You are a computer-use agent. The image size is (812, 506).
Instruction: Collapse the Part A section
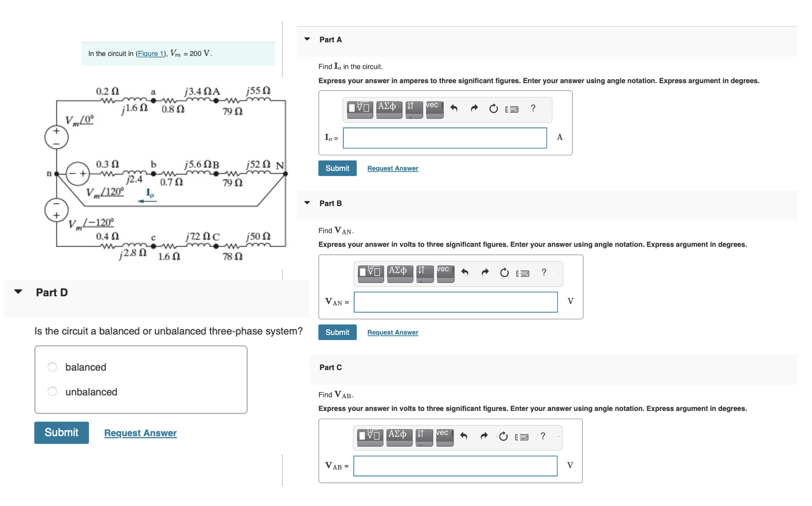tap(307, 40)
